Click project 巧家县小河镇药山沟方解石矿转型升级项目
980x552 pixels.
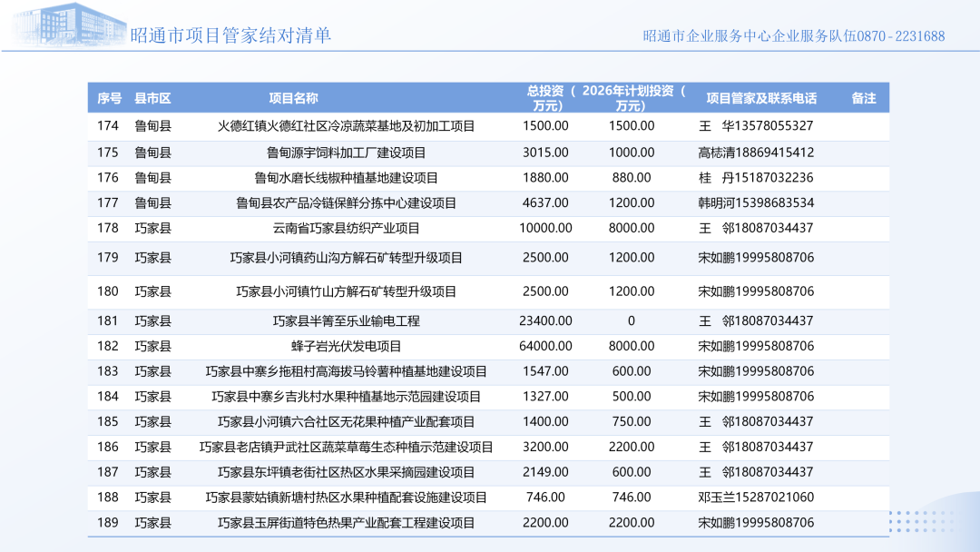(x=347, y=258)
